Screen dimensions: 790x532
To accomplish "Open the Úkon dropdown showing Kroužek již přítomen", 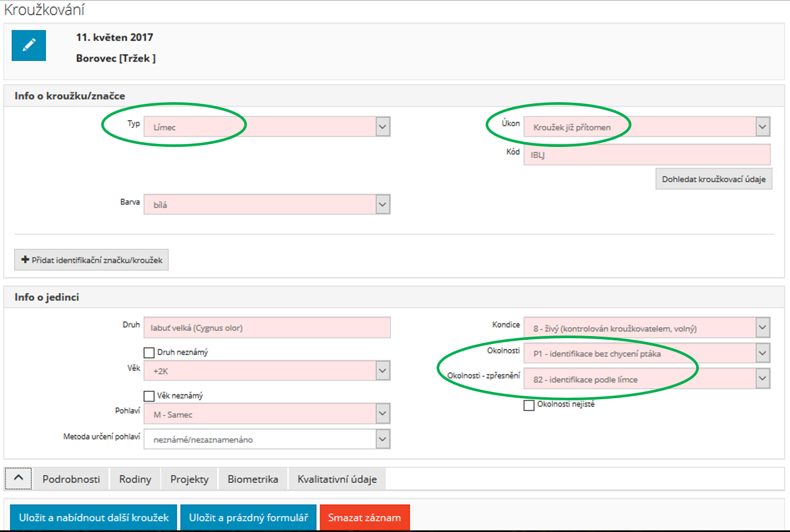I will click(647, 127).
